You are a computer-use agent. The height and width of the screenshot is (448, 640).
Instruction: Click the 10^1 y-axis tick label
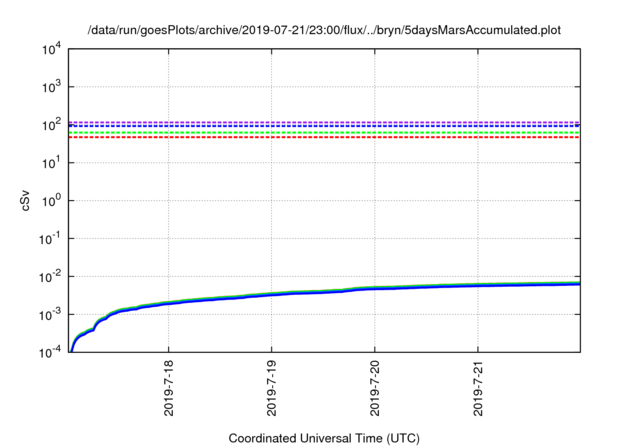point(52,163)
